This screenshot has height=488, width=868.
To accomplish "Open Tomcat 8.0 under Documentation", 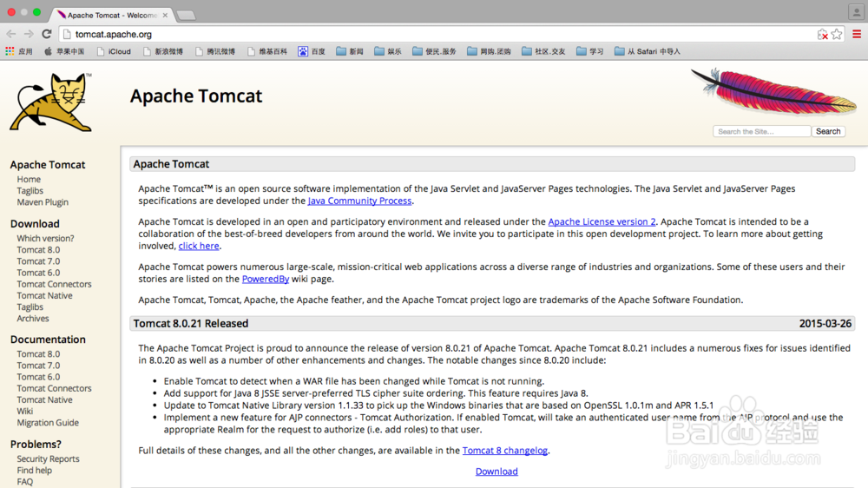I will [x=38, y=354].
